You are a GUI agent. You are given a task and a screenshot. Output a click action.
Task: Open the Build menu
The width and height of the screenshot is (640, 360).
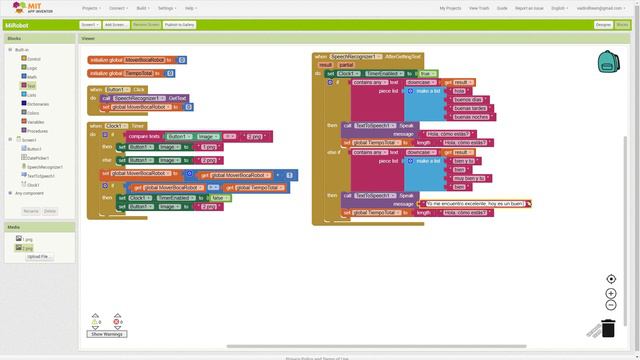pos(143,8)
